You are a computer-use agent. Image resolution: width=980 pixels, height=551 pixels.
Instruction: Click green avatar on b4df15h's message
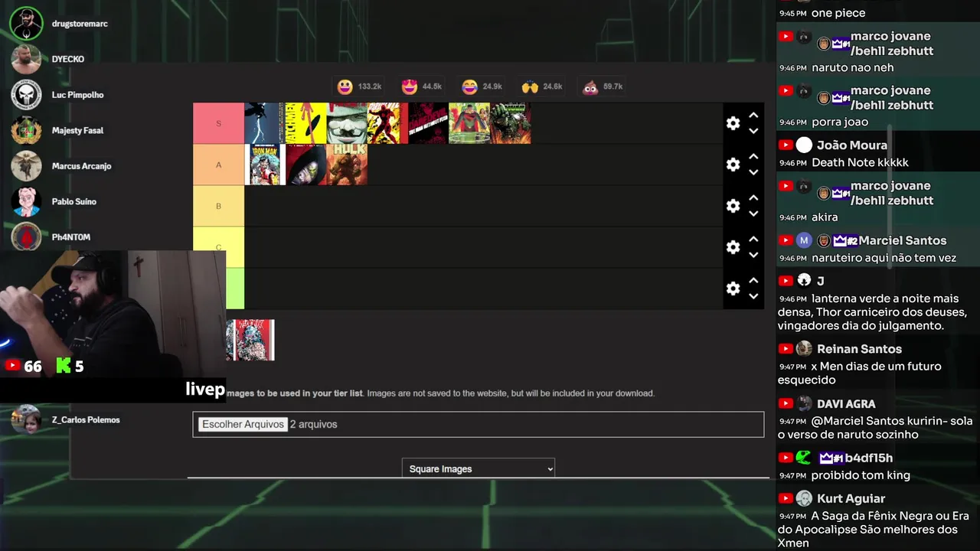[804, 458]
